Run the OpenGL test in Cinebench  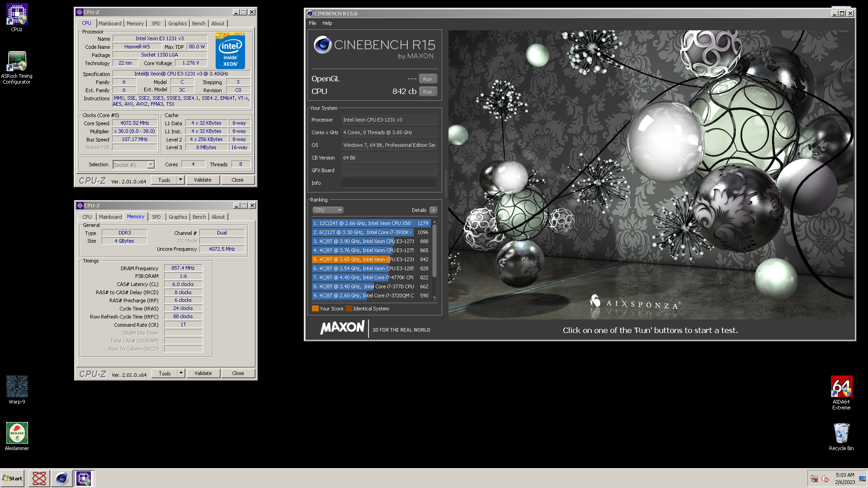click(428, 79)
